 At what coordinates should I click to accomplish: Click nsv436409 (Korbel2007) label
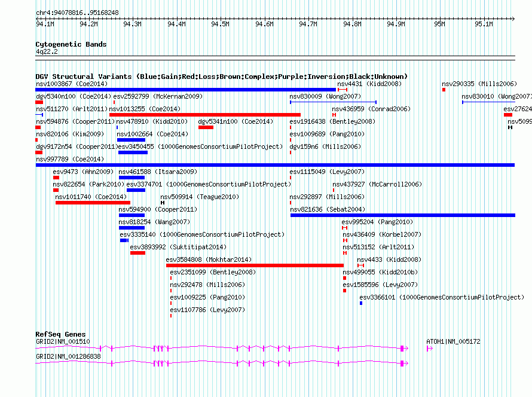382,234
